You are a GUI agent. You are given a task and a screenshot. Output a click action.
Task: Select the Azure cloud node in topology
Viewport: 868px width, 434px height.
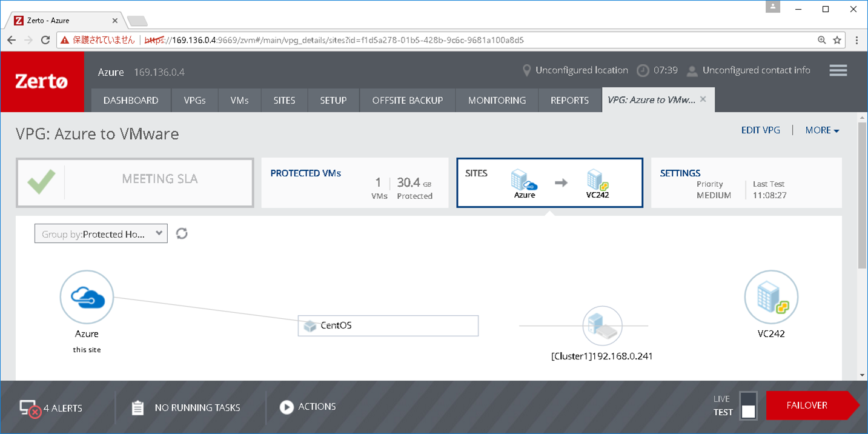click(87, 297)
